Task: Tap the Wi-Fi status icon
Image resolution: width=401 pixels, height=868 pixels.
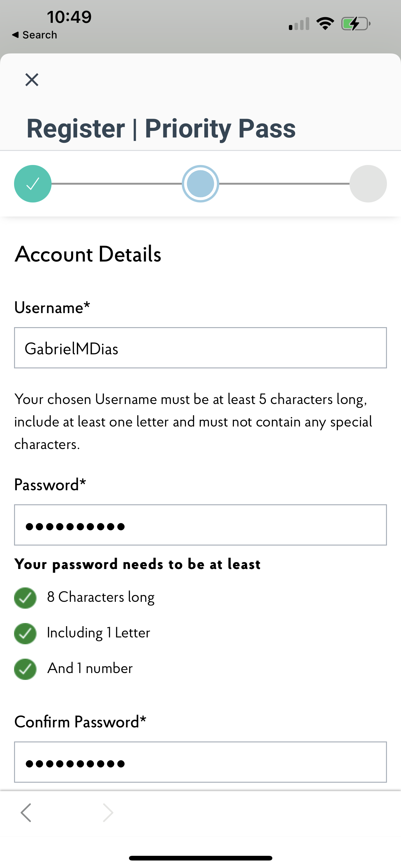Action: click(325, 23)
